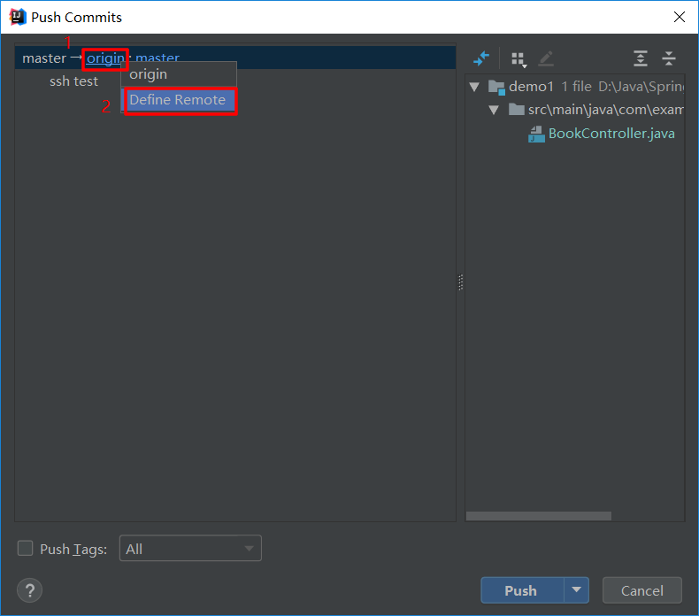Screen dimensions: 699x616
Task: Select the BookController.java file name
Action: coord(611,134)
